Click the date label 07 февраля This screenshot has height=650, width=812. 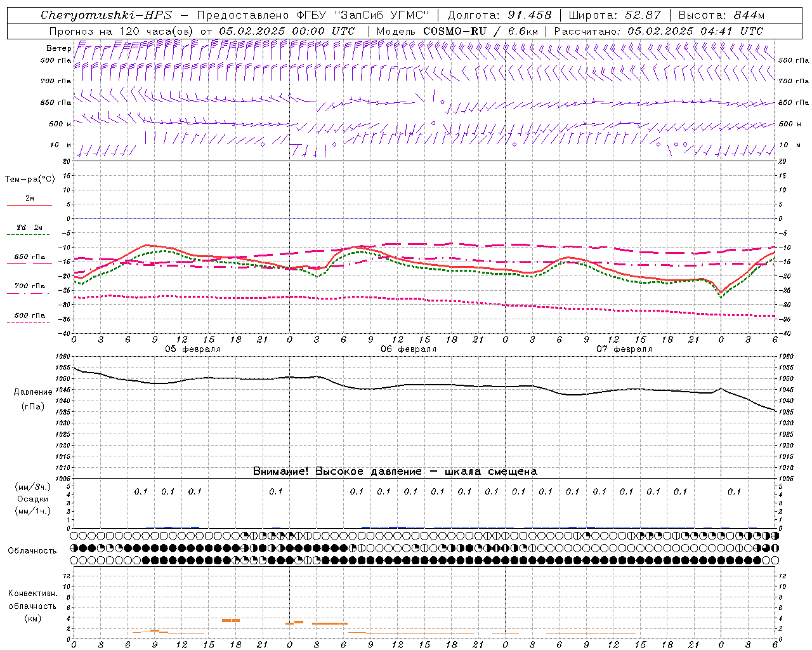(624, 349)
